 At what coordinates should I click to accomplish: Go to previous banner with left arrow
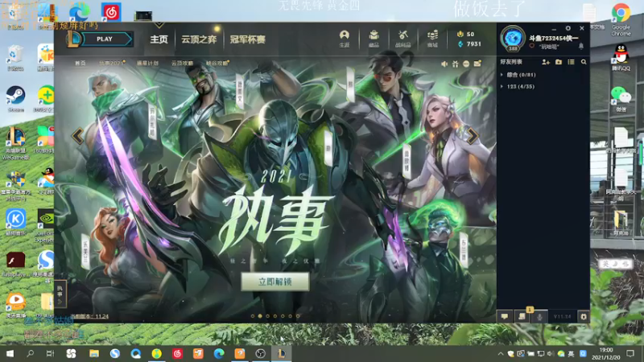(77, 136)
